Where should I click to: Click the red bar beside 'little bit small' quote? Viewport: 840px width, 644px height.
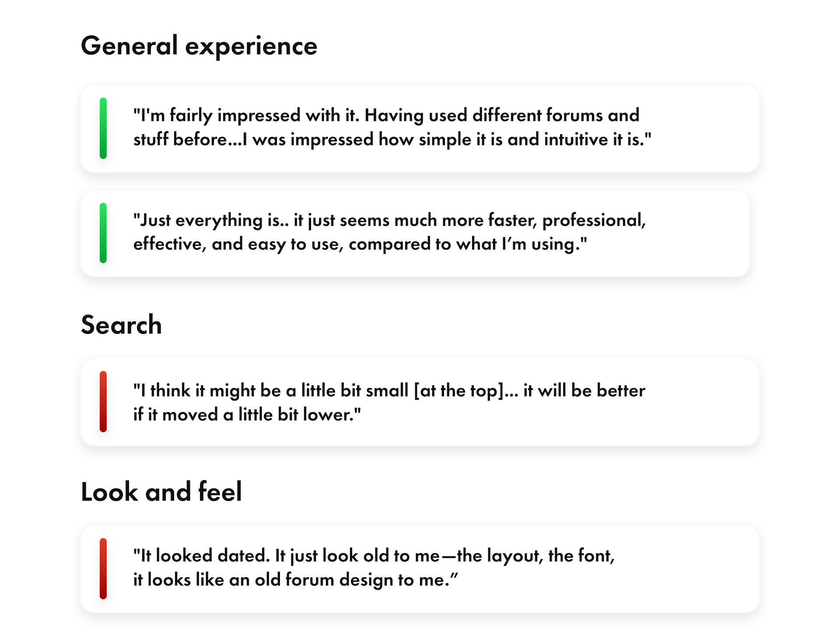(x=103, y=401)
